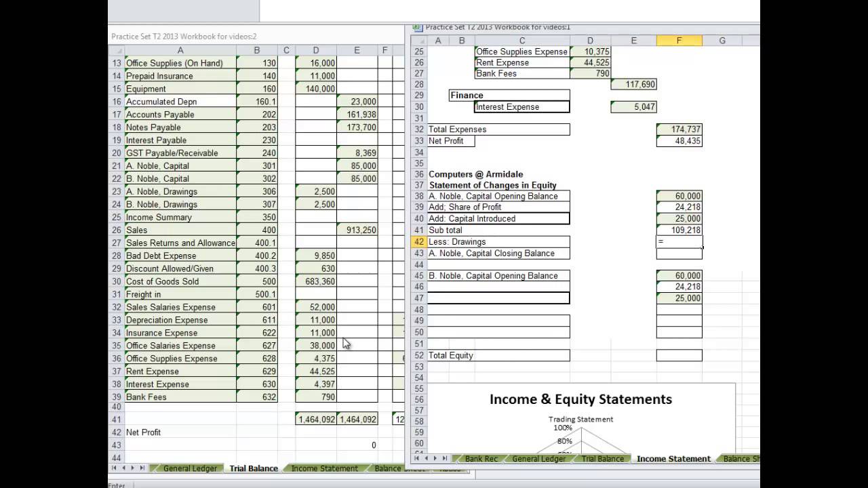Viewport: 868px width, 488px height.
Task: Click Notes Payable amount 173,700
Action: (x=357, y=127)
